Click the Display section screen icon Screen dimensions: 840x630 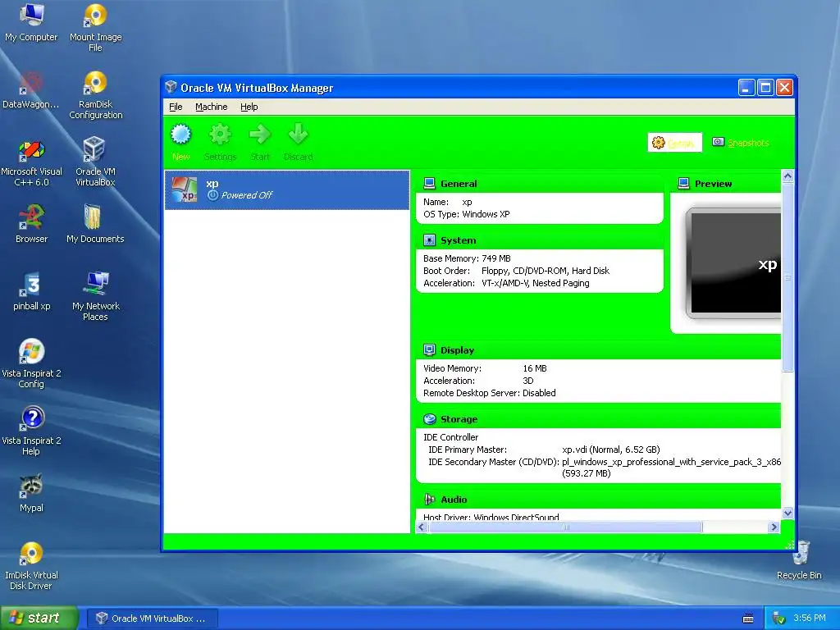click(429, 349)
